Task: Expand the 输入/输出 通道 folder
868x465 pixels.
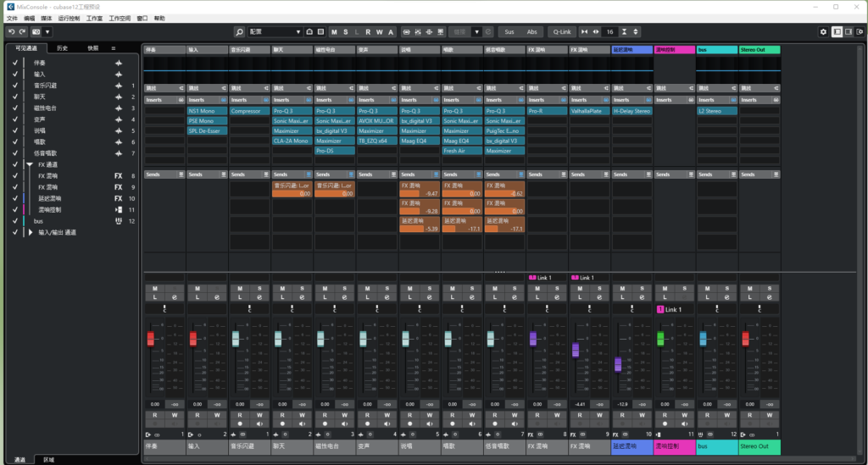Action: pos(30,232)
